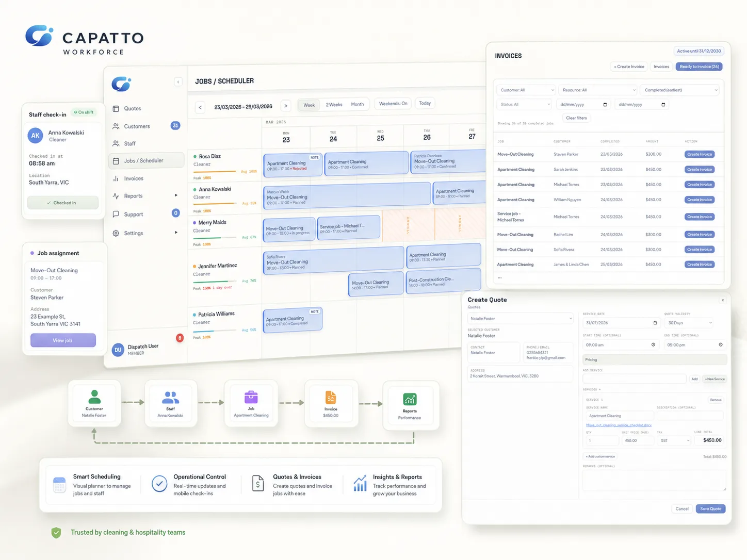Go to next week in the scheduler
Image resolution: width=747 pixels, height=560 pixels.
pos(286,106)
